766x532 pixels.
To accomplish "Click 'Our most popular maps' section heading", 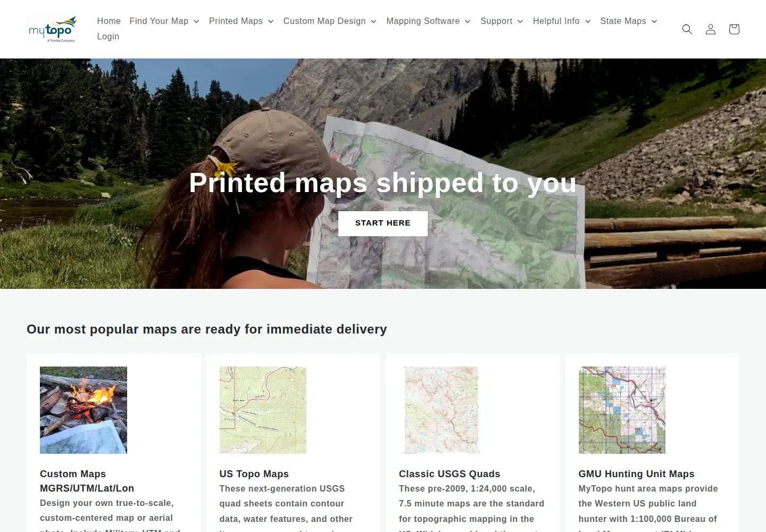I will click(x=207, y=329).
